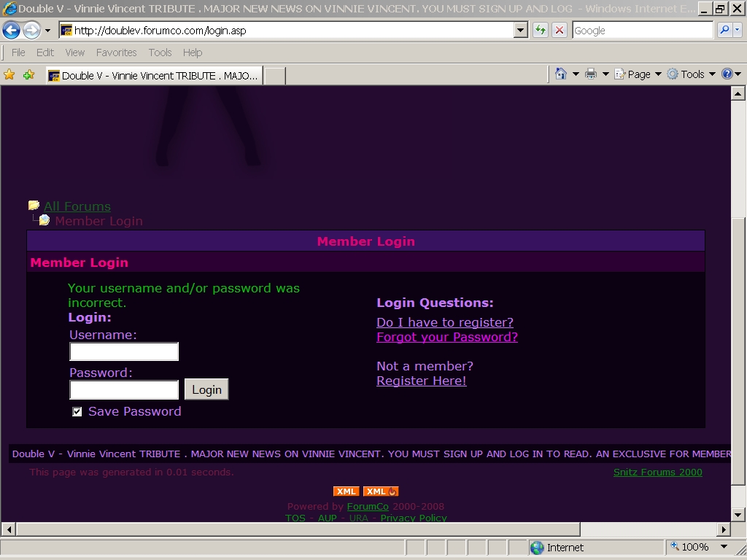The width and height of the screenshot is (747, 560).
Task: Click the Refresh page icon
Action: (541, 31)
